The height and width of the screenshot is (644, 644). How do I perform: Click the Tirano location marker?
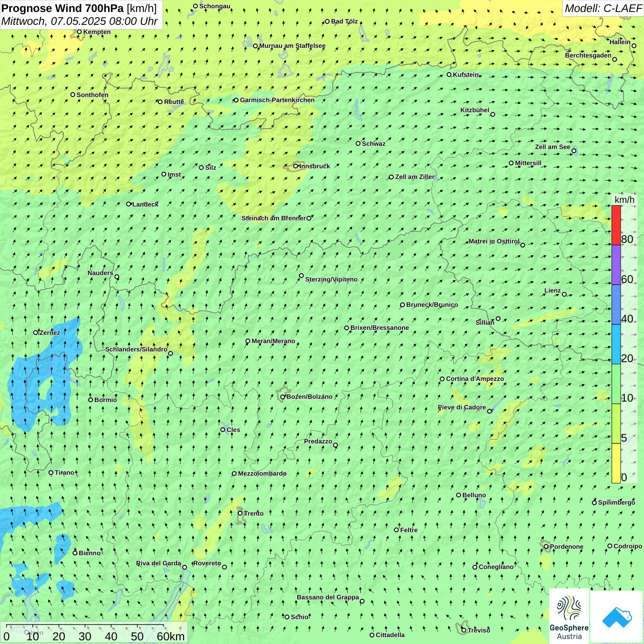[x=51, y=472]
